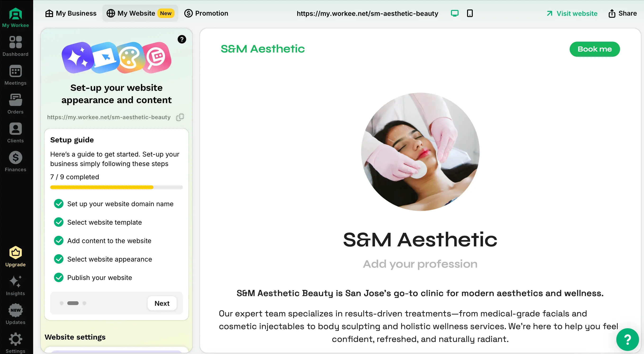Viewport: 644px width, 354px height.
Task: Copy the website URL with the copy icon
Action: pos(180,117)
